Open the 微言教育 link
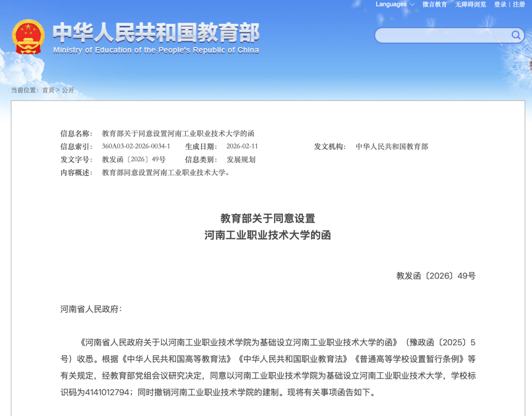Viewport: 532px width, 416px height. click(x=434, y=4)
